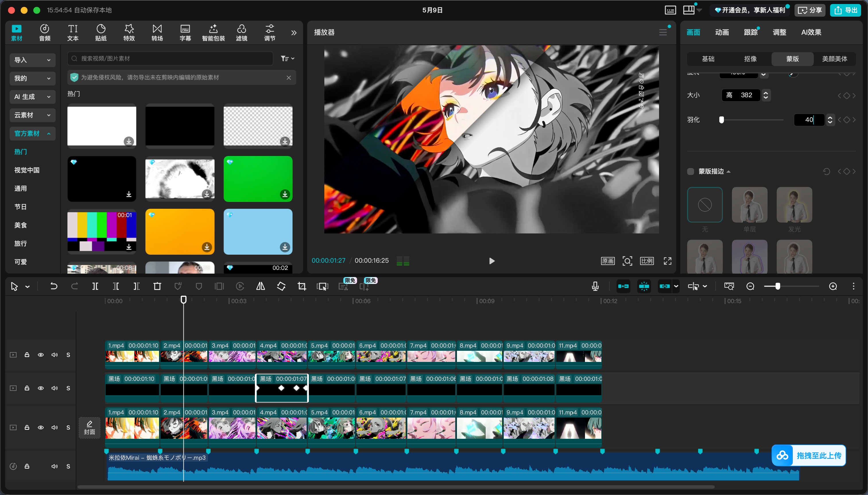Open the 文本 text panel

tap(73, 33)
